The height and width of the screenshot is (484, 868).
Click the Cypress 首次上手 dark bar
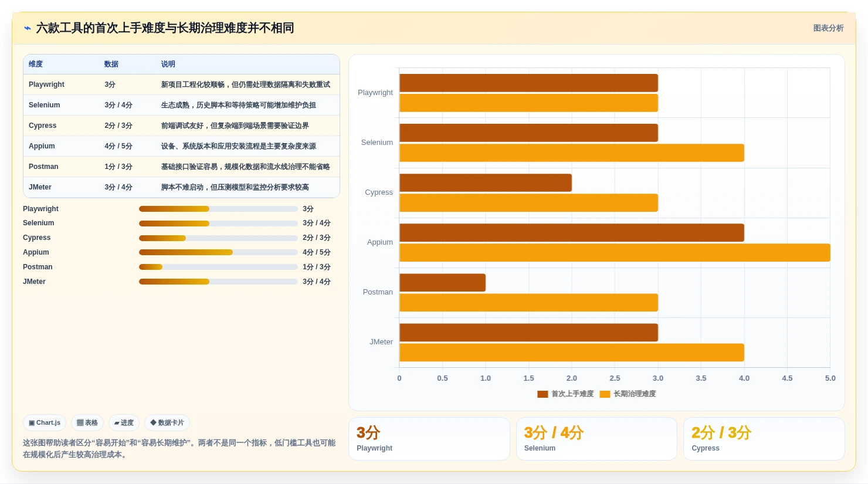(x=486, y=182)
